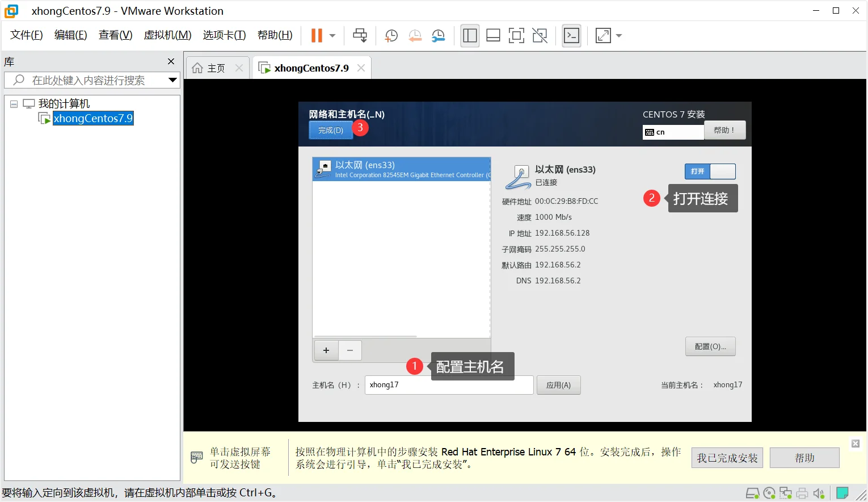This screenshot has width=868, height=502.
Task: Click the console view terminal icon
Action: (x=571, y=36)
